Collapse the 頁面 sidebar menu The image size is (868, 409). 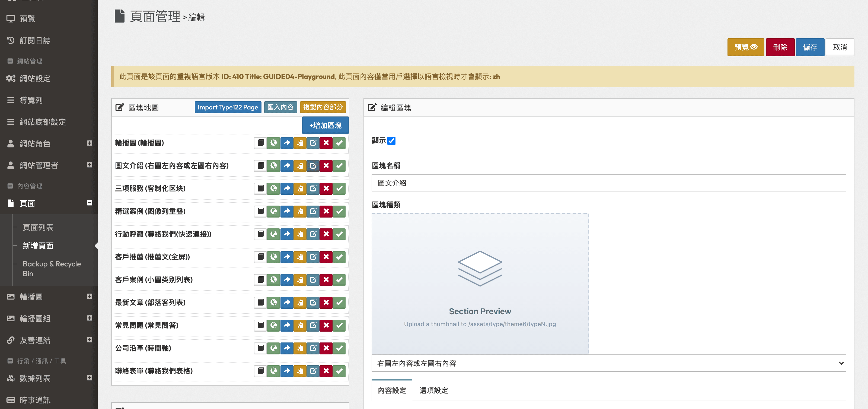90,203
